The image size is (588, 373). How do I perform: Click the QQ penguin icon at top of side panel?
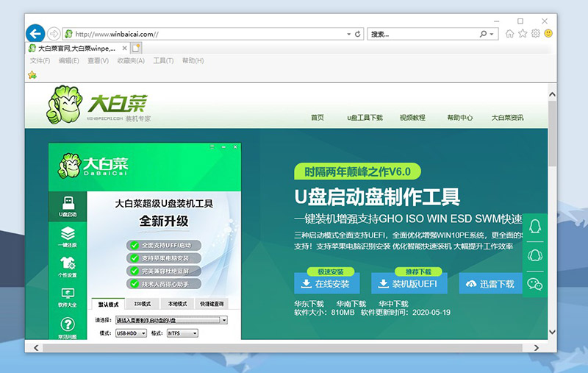tap(535, 225)
